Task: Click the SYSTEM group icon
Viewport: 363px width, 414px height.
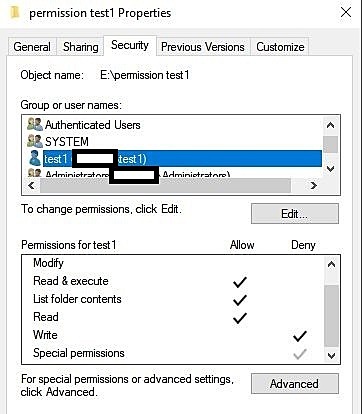Action: click(x=35, y=141)
